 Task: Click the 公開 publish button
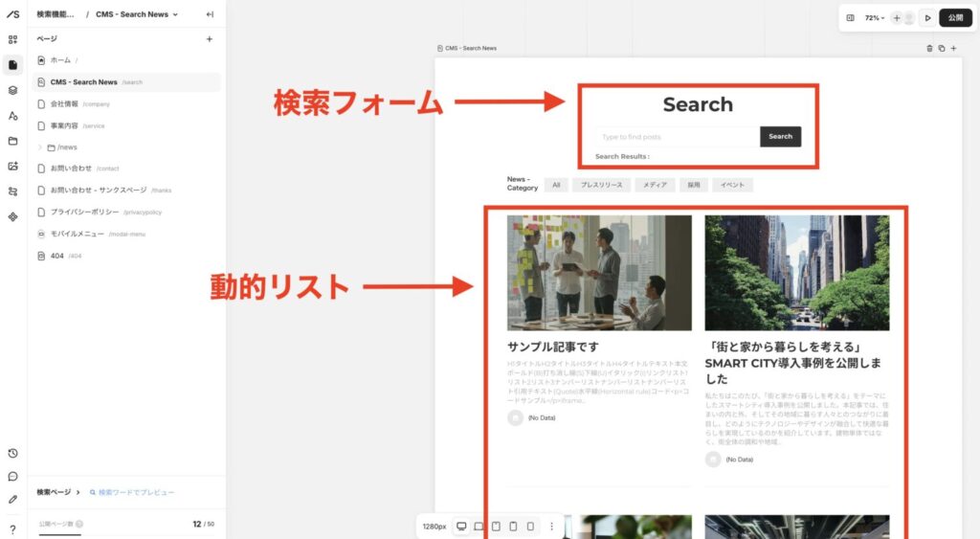tap(955, 17)
